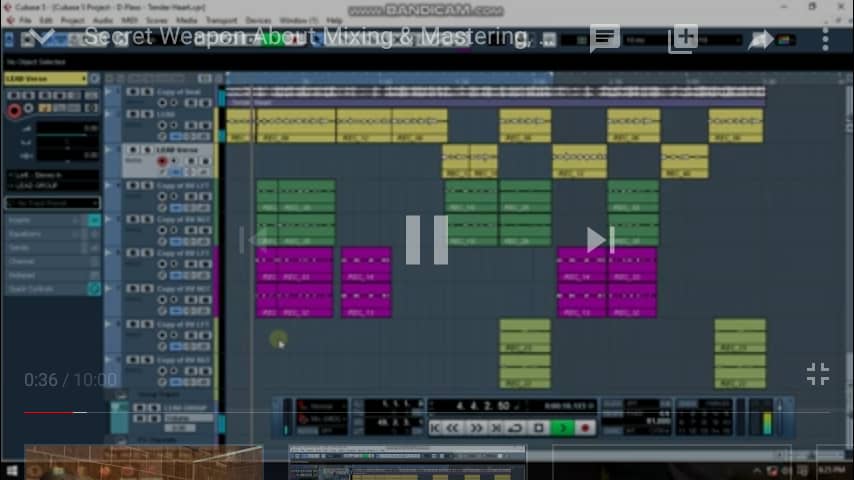Adjust the inspector volume fader

[x=67, y=131]
